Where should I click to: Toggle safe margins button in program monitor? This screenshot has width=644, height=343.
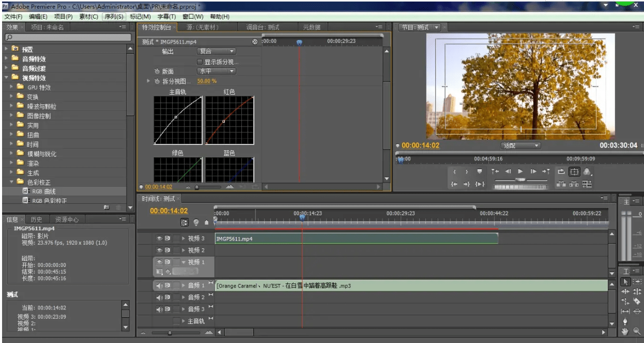[x=574, y=171]
